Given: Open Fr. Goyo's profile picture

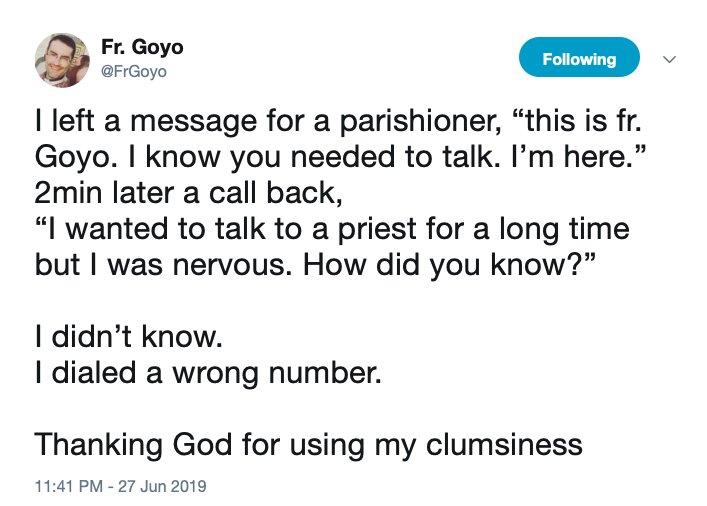Looking at the screenshot, I should (x=62, y=59).
